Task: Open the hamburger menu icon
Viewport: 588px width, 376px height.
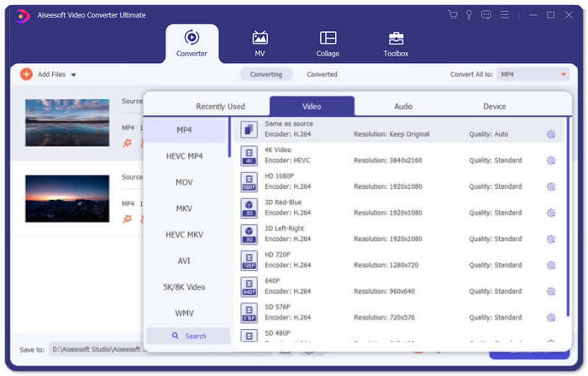Action: pyautogui.click(x=505, y=14)
